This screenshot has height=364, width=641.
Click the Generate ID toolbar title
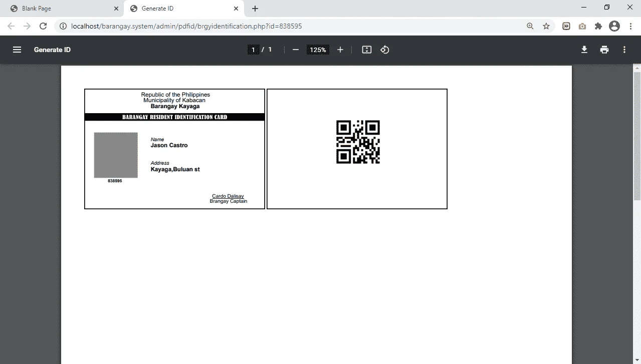pyautogui.click(x=52, y=50)
